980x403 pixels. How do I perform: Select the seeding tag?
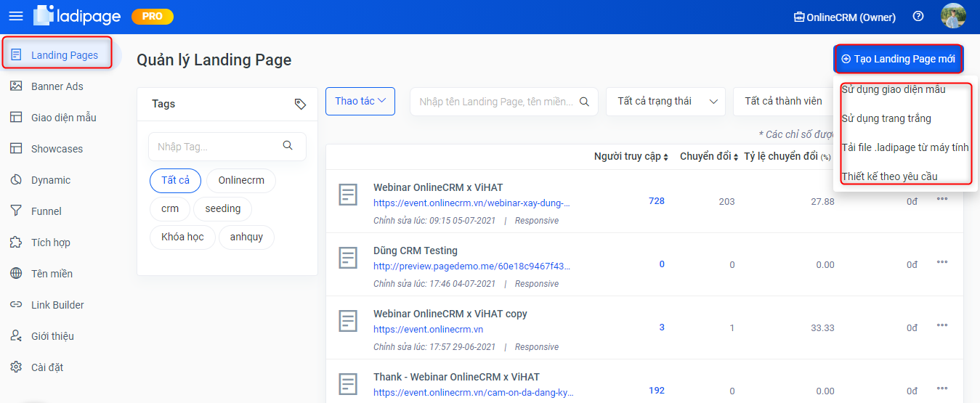coord(223,208)
